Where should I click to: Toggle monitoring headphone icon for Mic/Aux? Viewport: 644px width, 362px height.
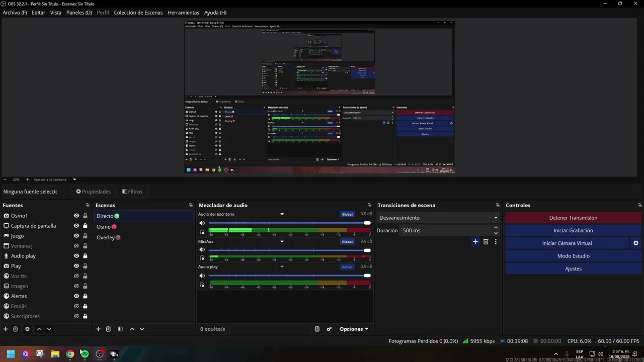coord(202,258)
